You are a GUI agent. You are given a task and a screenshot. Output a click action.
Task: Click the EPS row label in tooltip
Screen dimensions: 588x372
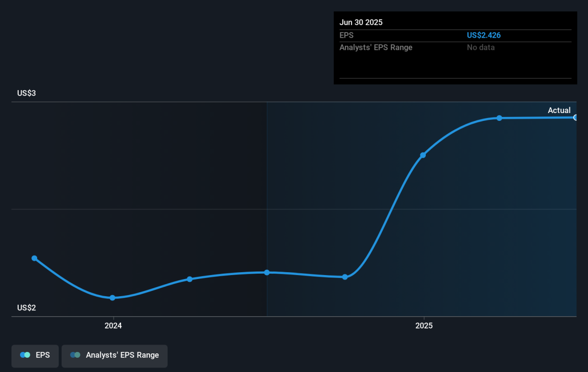pos(346,35)
